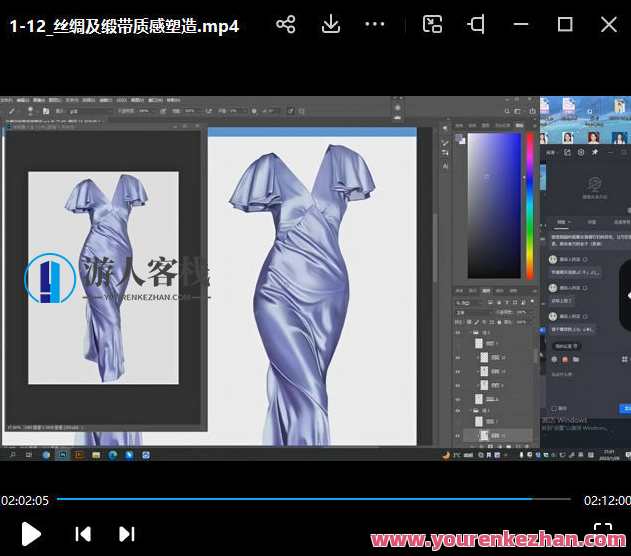Image resolution: width=631 pixels, height=556 pixels.
Task: Switch to mini-player with the picture-in-picture icon
Action: pos(433,24)
